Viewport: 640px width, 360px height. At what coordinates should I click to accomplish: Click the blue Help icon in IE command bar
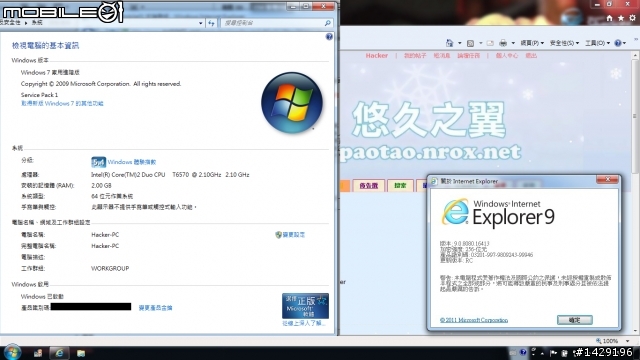tap(618, 43)
